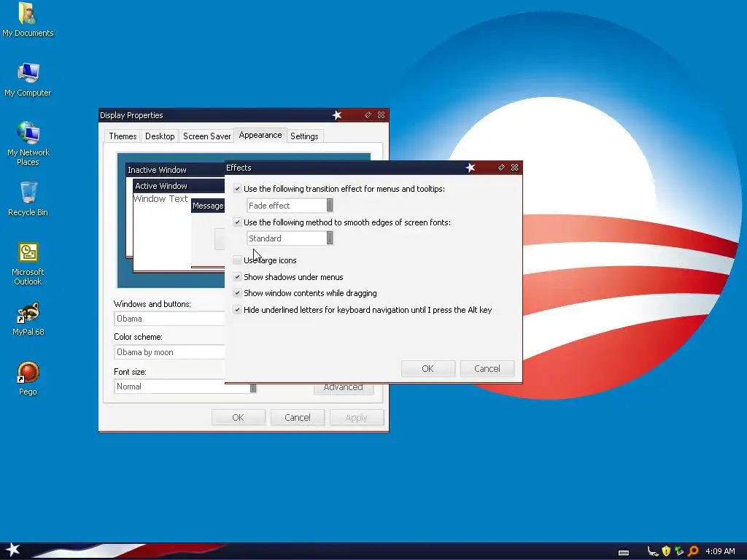Click the on-screen keyboard tray icon
The image size is (747, 560).
click(624, 552)
